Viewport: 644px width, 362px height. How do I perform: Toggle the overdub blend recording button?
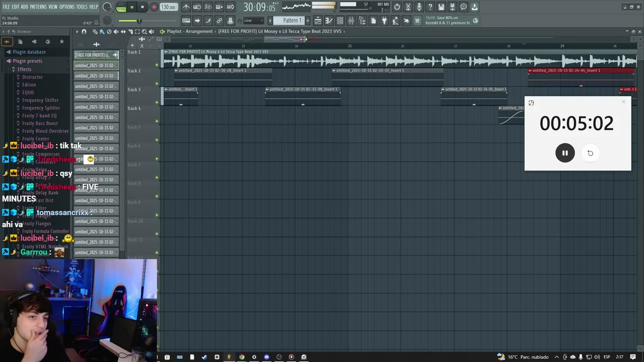point(219,7)
